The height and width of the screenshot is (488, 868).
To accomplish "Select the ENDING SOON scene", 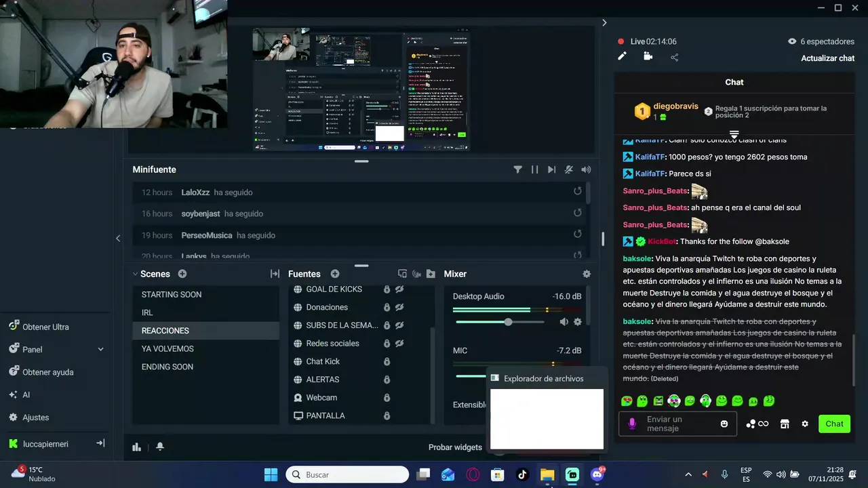I will [205, 367].
